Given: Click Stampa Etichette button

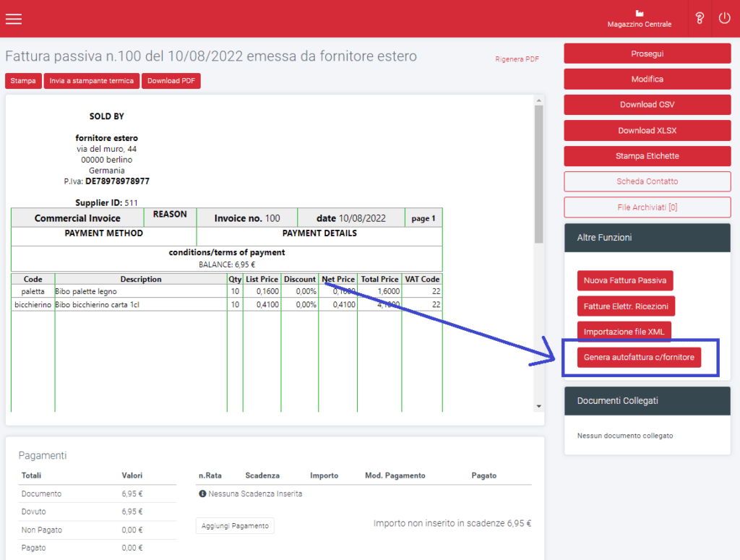Looking at the screenshot, I should click(647, 156).
